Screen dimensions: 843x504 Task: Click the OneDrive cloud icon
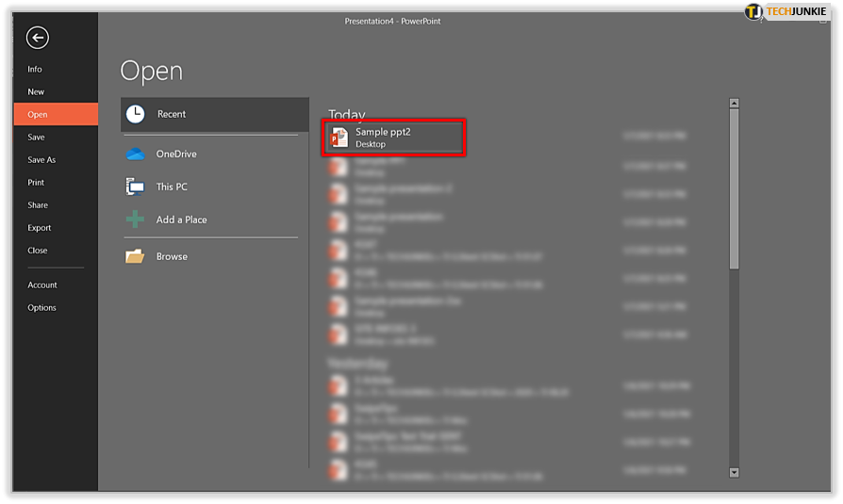tap(136, 154)
